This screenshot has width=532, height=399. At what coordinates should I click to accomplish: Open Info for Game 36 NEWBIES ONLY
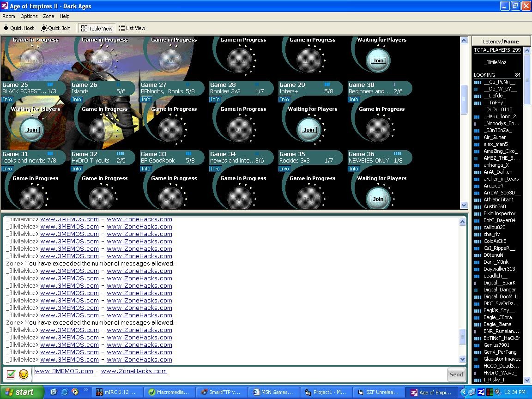[x=354, y=169]
